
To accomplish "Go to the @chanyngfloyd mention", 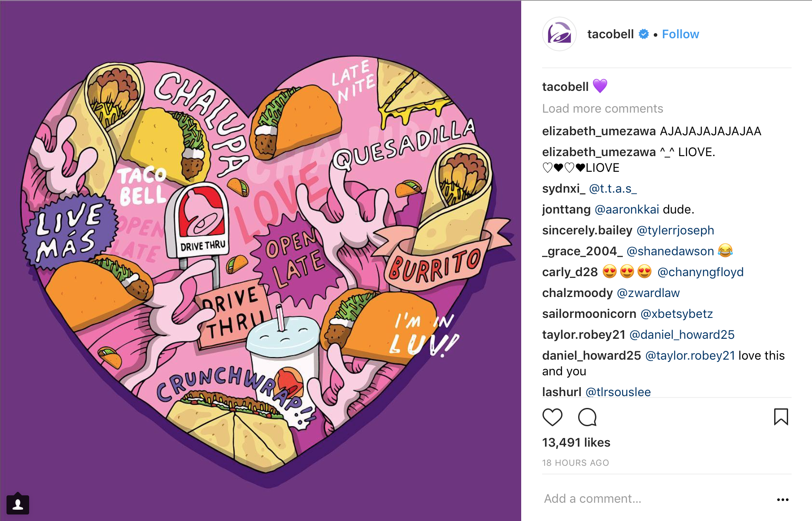I will point(700,272).
